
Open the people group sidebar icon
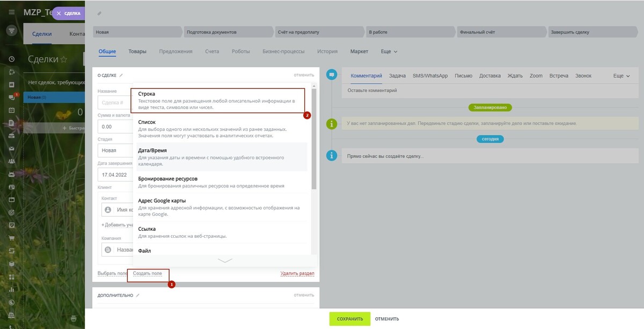pyautogui.click(x=11, y=161)
